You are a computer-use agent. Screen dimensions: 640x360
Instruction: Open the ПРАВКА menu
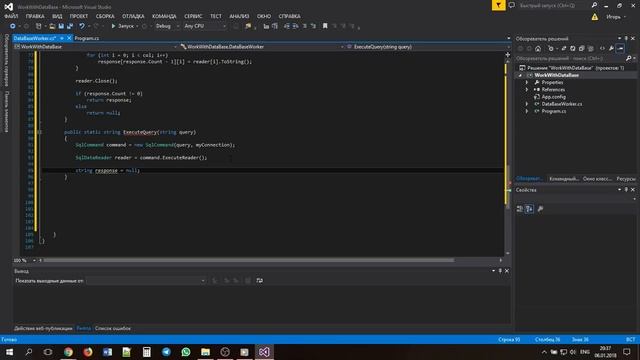pyautogui.click(x=35, y=16)
